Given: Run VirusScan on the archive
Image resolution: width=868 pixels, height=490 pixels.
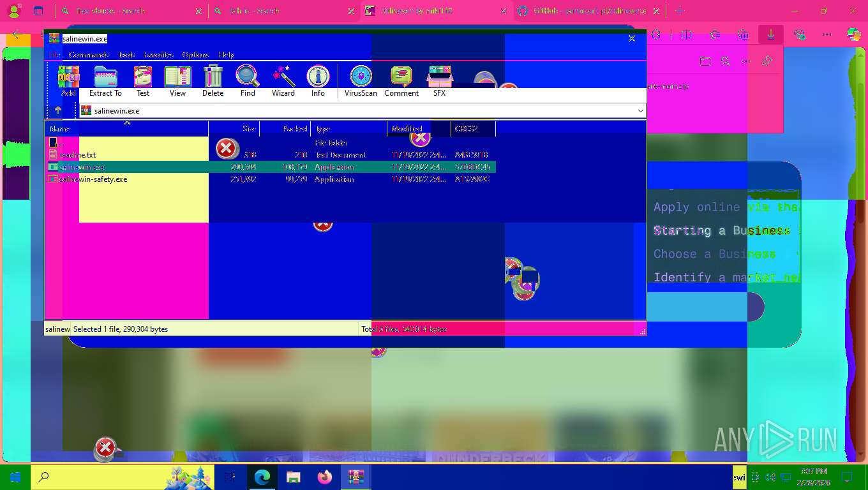Looking at the screenshot, I should (x=361, y=81).
